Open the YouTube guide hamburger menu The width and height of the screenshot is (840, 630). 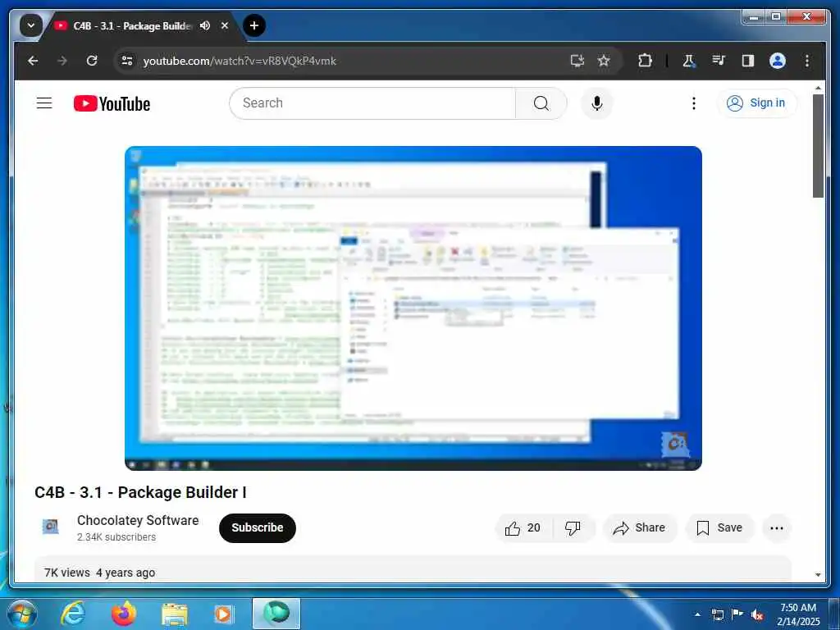(x=44, y=103)
